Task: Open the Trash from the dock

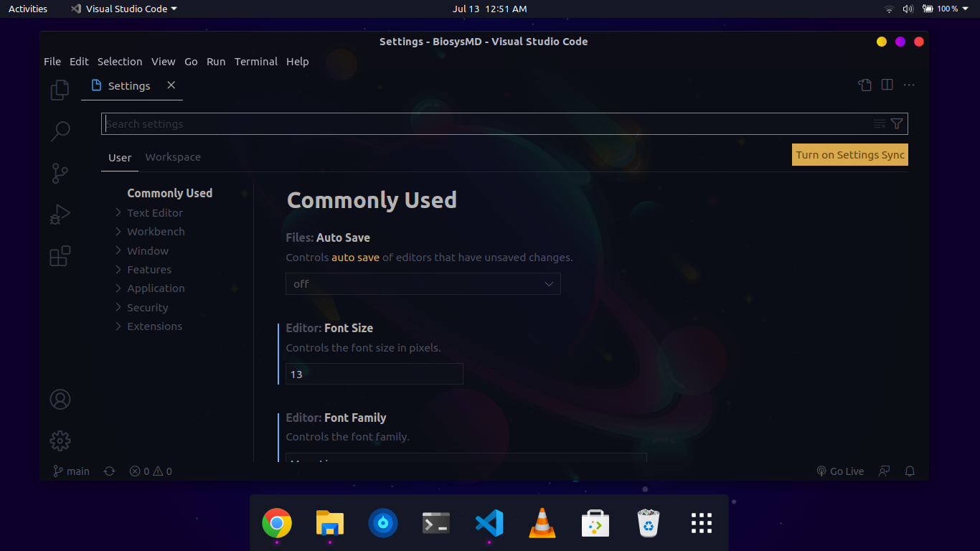Action: pyautogui.click(x=649, y=523)
